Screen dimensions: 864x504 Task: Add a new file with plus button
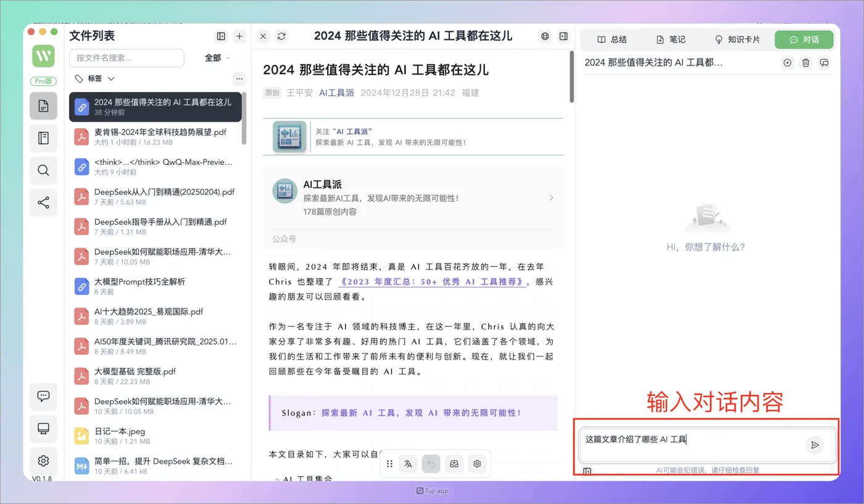tap(239, 36)
